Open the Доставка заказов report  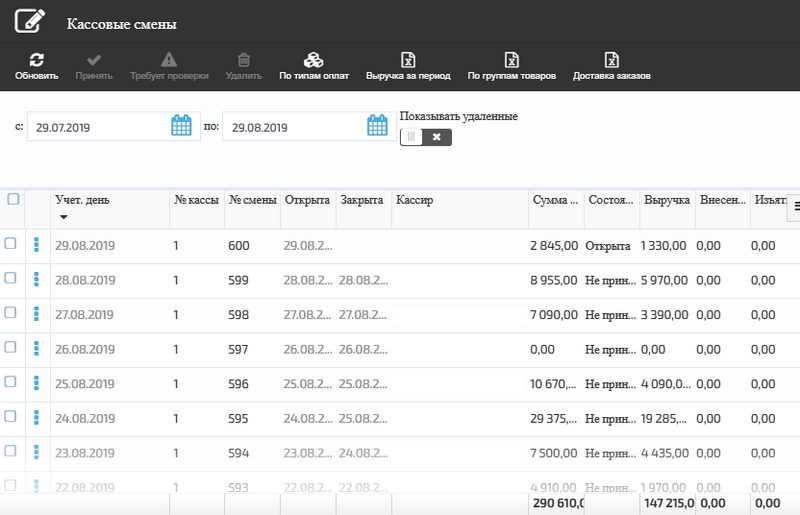pos(611,60)
